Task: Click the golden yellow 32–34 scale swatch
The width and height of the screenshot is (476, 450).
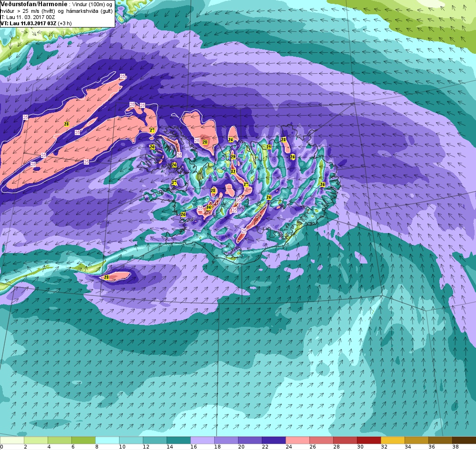Action: pos(393,440)
